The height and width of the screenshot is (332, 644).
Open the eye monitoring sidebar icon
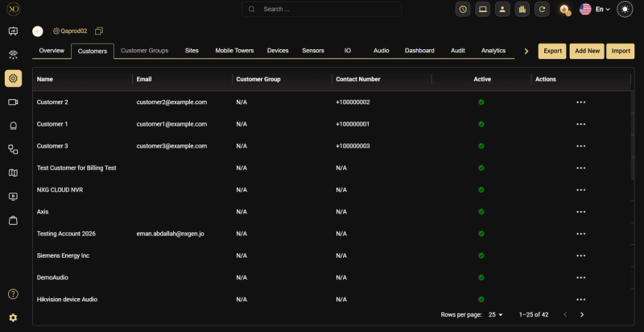pos(13,55)
